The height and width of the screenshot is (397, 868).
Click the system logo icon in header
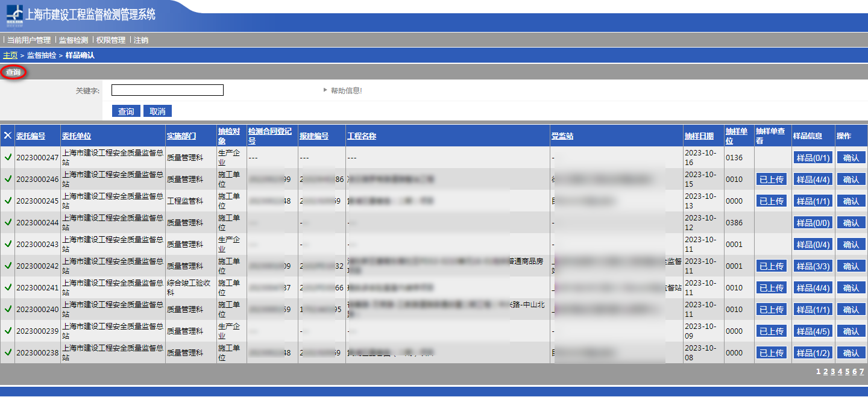point(14,16)
